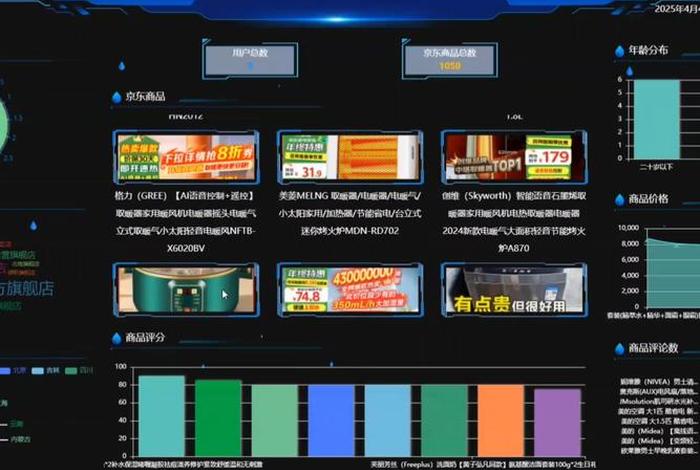The image size is (700, 470).
Task: Open the 格力 GREE heater product image
Action: tap(186, 157)
